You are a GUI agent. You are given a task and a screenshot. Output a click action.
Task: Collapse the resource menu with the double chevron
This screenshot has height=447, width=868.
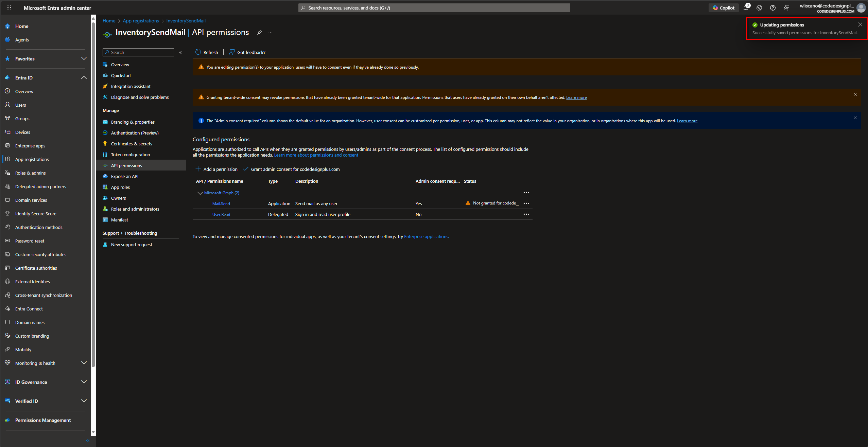tap(180, 52)
